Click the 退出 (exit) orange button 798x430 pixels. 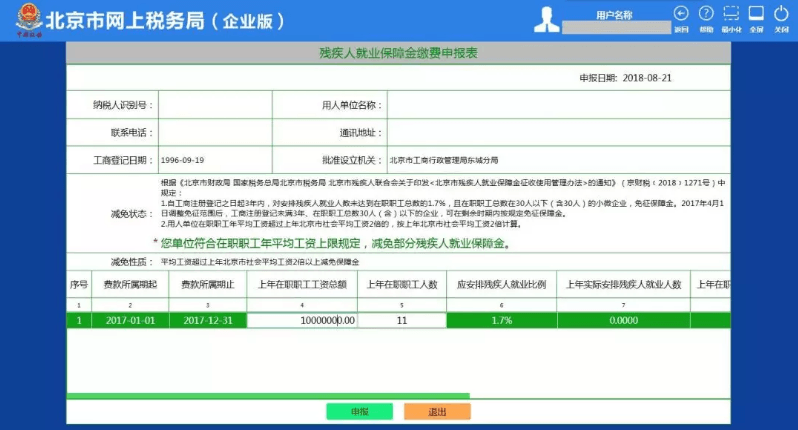coord(437,411)
